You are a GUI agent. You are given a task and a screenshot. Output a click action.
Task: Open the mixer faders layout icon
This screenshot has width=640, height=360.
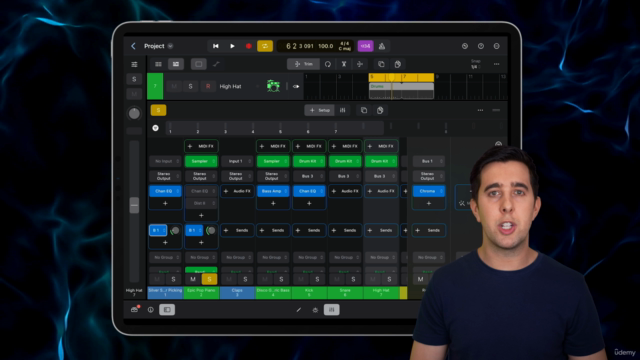(342, 110)
